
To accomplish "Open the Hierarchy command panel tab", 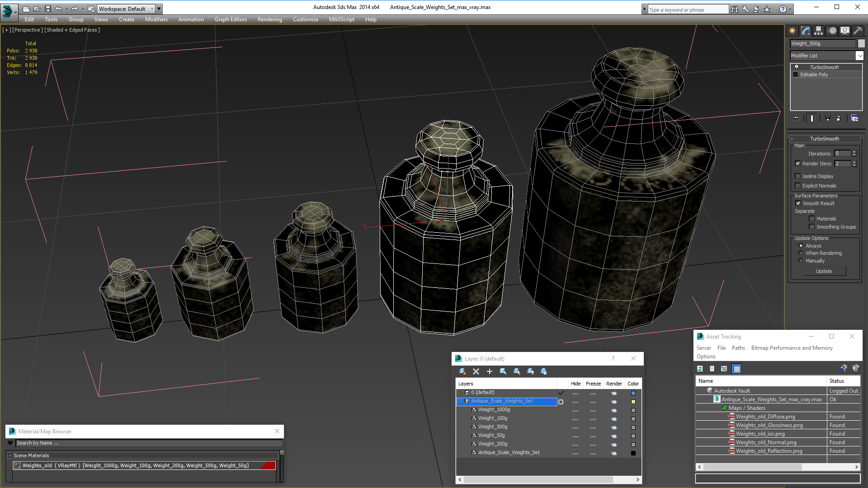I will coord(818,30).
